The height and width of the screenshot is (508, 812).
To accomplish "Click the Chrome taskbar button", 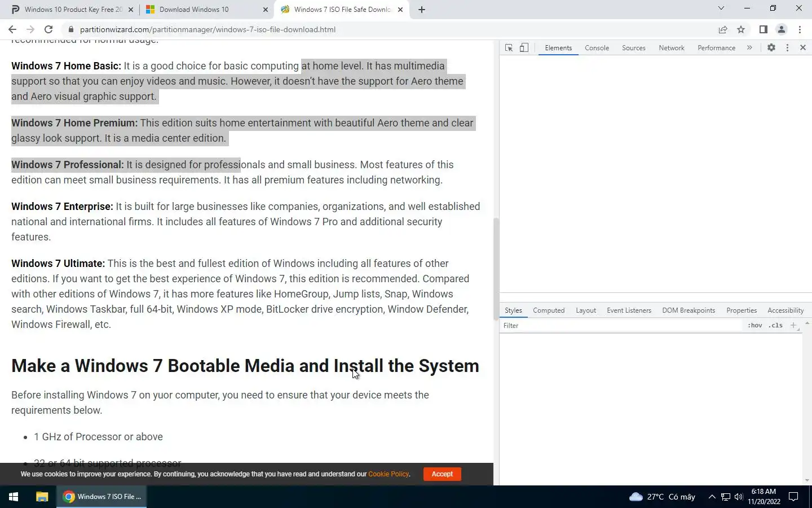I will click(101, 497).
